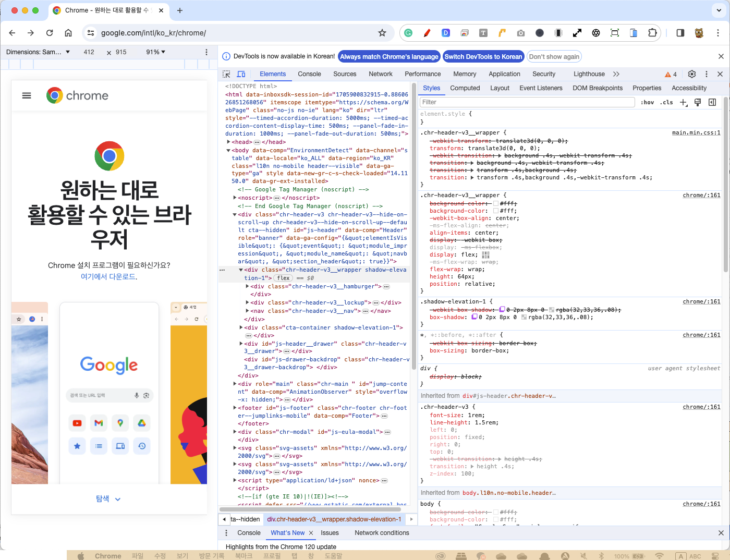The height and width of the screenshot is (560, 730).
Task: Open the Event Listeners tab
Action: tap(541, 88)
